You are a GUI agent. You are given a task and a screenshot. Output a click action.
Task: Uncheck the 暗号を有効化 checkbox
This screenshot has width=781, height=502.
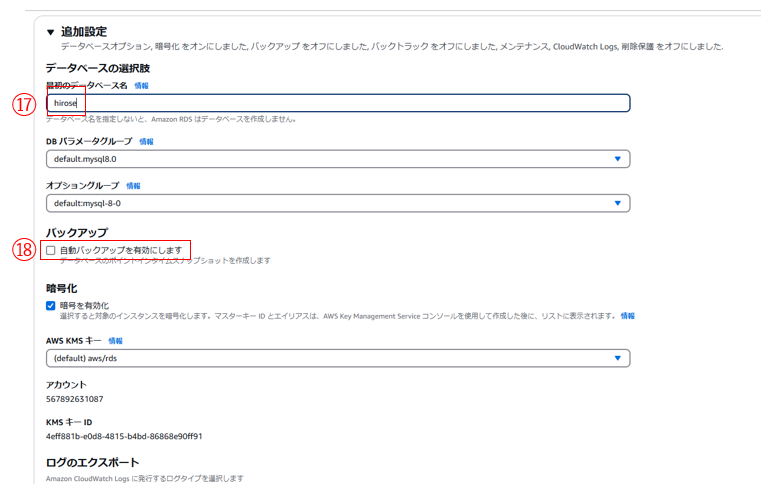coord(51,305)
